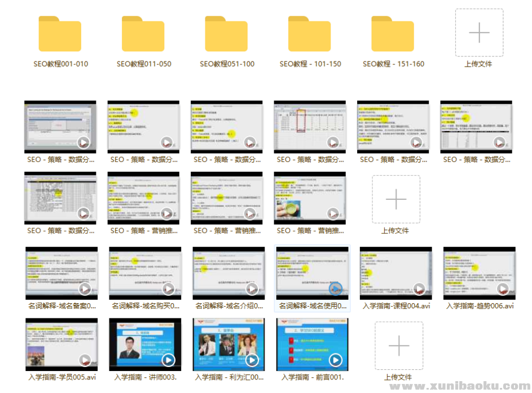Open the 入学指南-学员005.avi video thumbnail
Screen dimensions: 532x393
(x=61, y=344)
